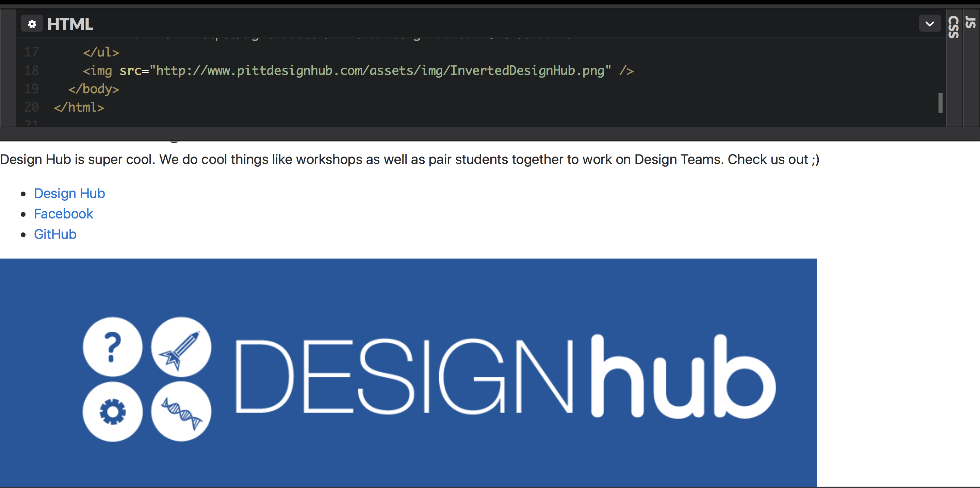This screenshot has height=488, width=980.
Task: Click the DESIGNhub logo image
Action: [x=408, y=372]
